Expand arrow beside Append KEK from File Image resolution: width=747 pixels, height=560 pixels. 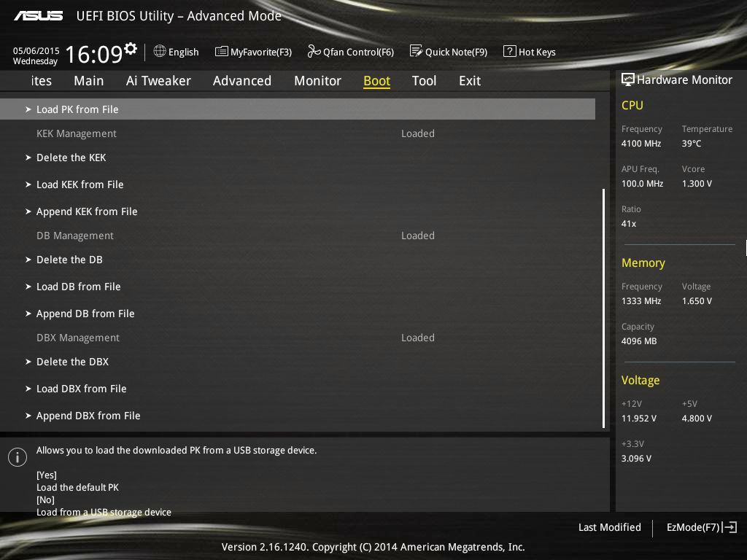(x=28, y=211)
